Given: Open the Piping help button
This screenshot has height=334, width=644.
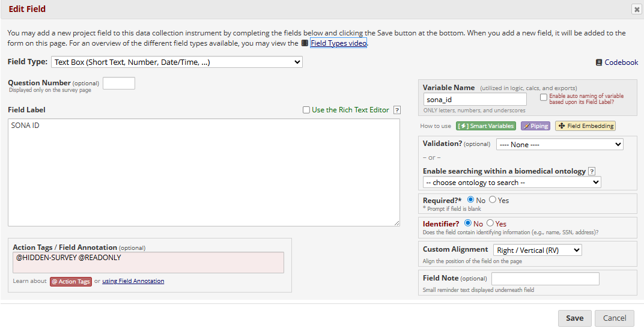Looking at the screenshot, I should point(535,126).
